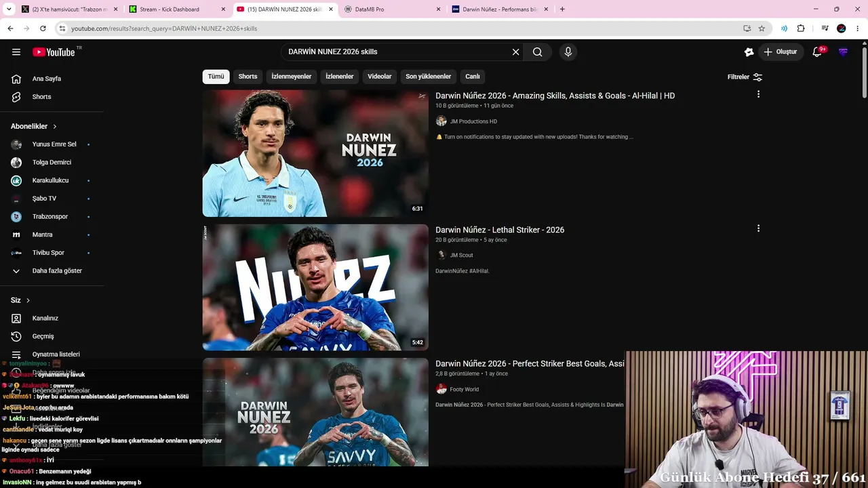Close the Stream - Kick Dashboard tab
The height and width of the screenshot is (488, 868).
[x=223, y=9]
